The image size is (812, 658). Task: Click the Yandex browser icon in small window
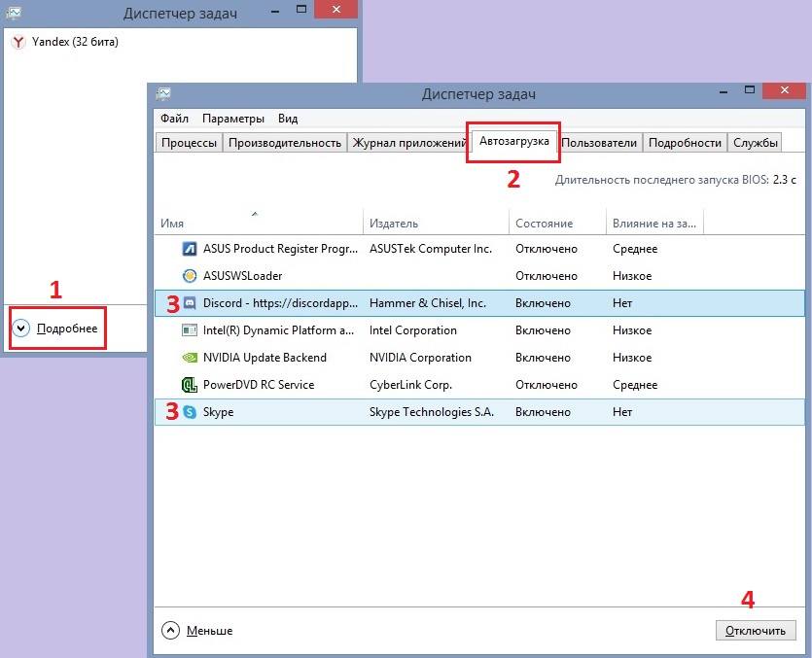tap(18, 42)
